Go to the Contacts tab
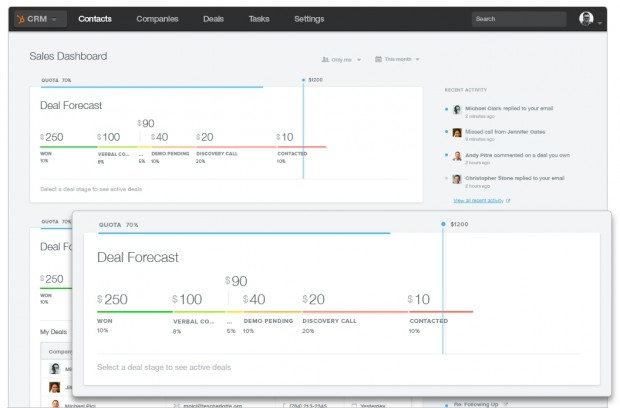The image size is (620, 408). 95,19
